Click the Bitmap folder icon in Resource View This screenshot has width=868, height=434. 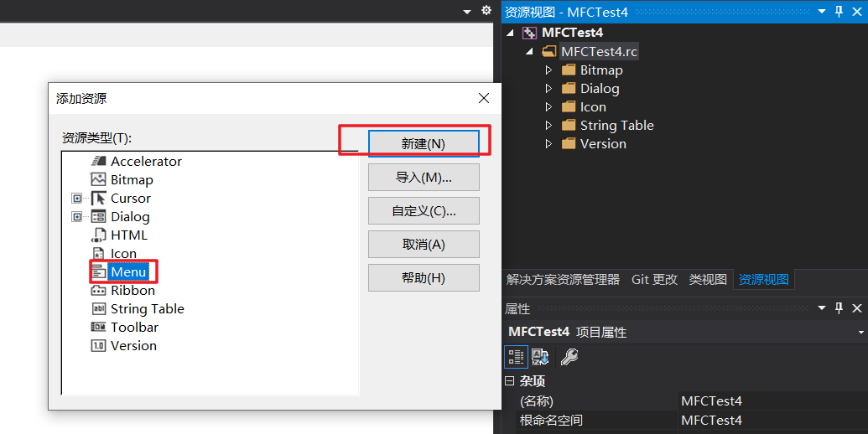569,70
